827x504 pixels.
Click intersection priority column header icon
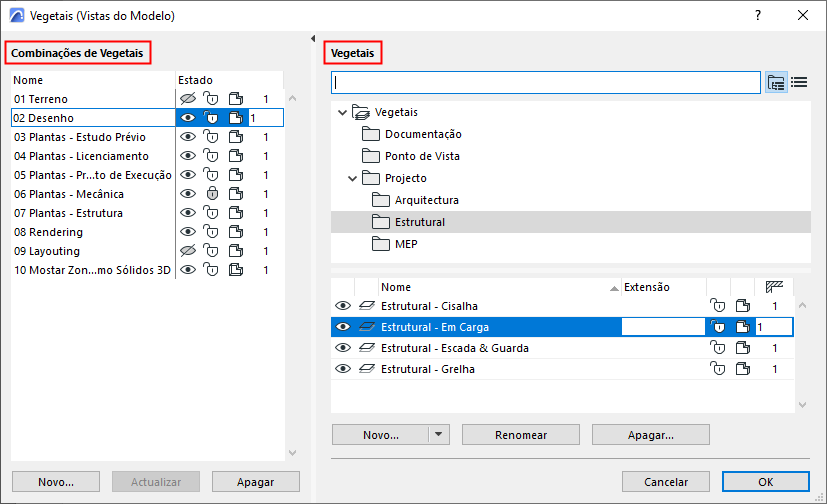[x=773, y=287]
